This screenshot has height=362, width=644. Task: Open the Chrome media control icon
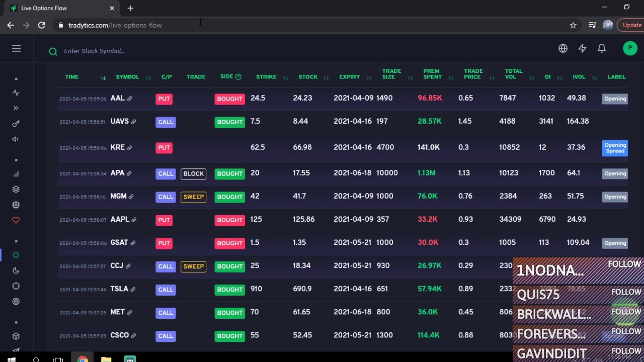point(592,25)
